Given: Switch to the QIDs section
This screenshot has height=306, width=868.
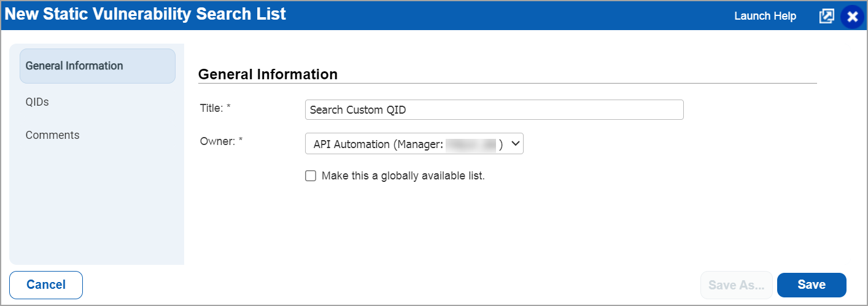Looking at the screenshot, I should click(x=37, y=102).
